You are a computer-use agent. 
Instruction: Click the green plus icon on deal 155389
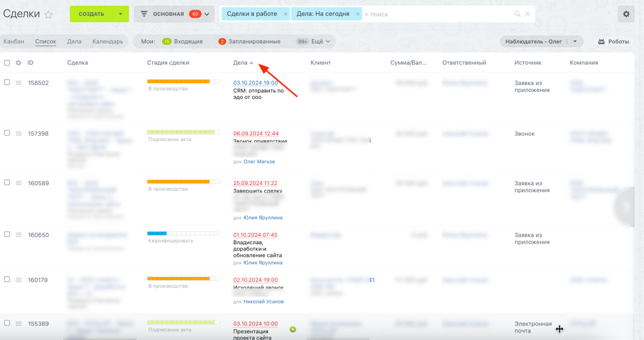point(292,329)
